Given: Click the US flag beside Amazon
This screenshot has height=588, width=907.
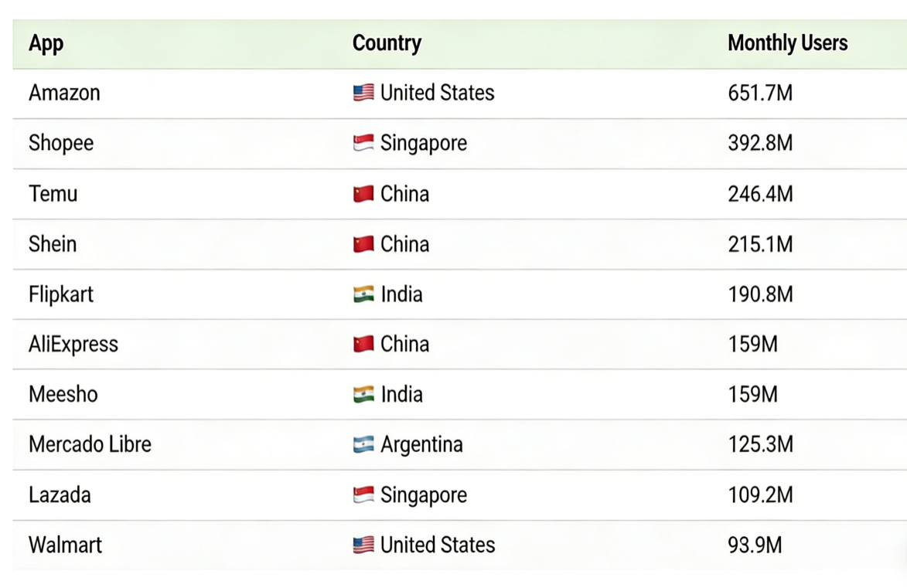Looking at the screenshot, I should 363,93.
